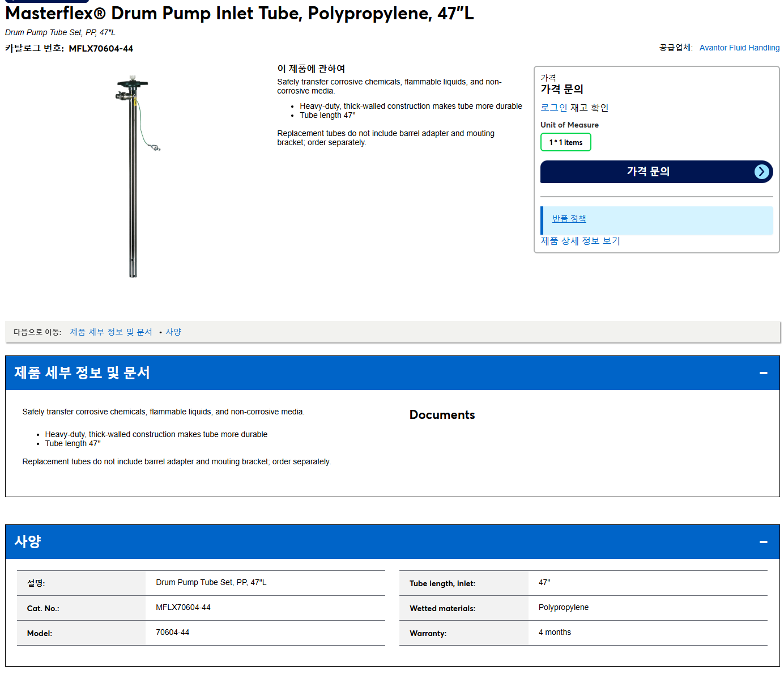Select the Wetted materials value Polypropylene
The image size is (784, 678).
(x=564, y=608)
